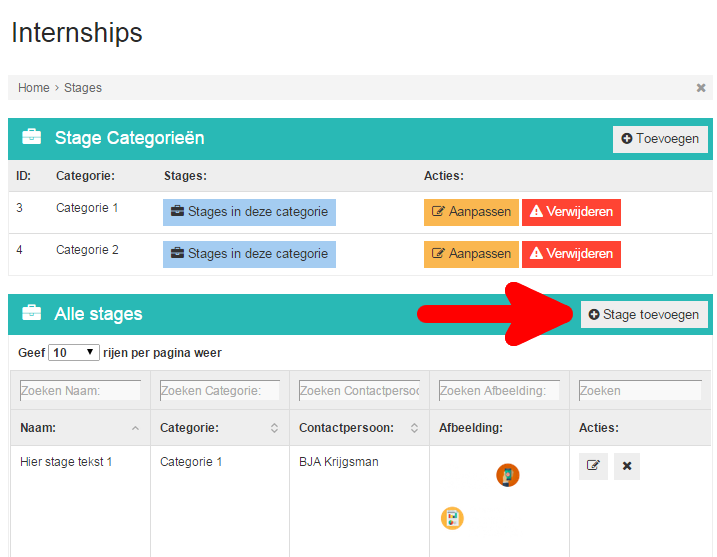The image size is (717, 557).
Task: Focus the Zoeken Naam search field
Action: pos(80,391)
